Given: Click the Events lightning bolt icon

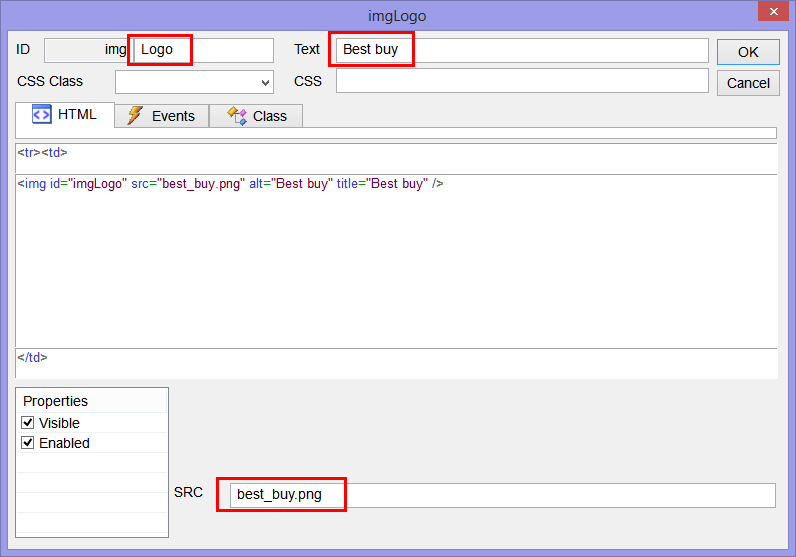Looking at the screenshot, I should pyautogui.click(x=135, y=115).
